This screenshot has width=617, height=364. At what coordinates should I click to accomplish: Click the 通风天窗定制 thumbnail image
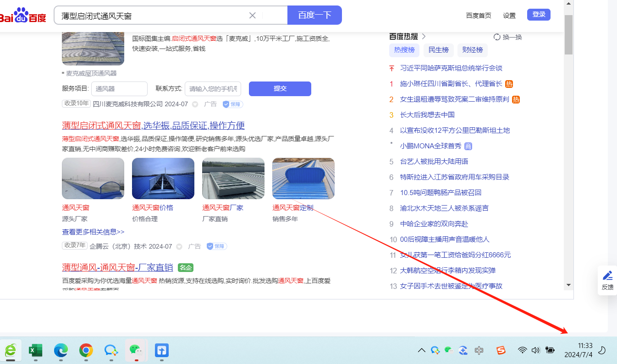point(303,179)
